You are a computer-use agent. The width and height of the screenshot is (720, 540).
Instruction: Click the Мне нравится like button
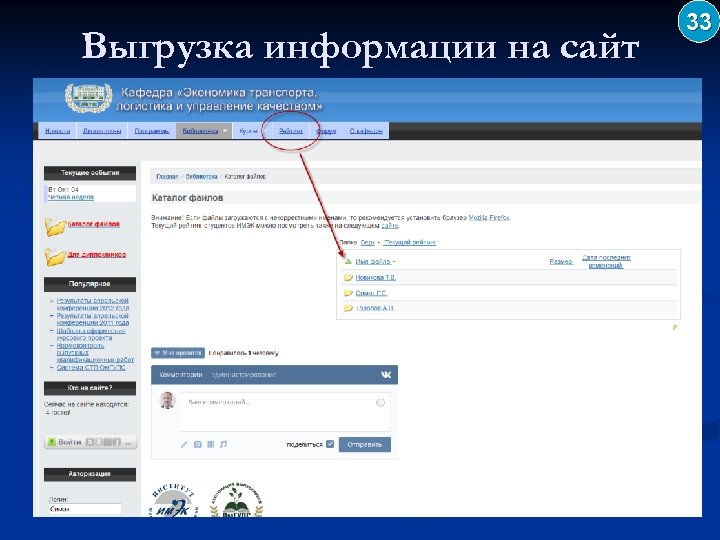[x=178, y=353]
